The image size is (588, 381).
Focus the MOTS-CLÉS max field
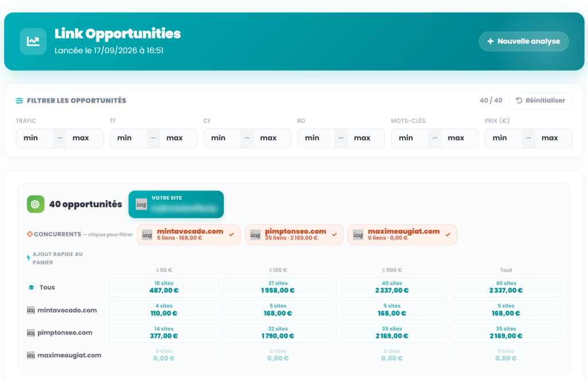[x=460, y=138]
